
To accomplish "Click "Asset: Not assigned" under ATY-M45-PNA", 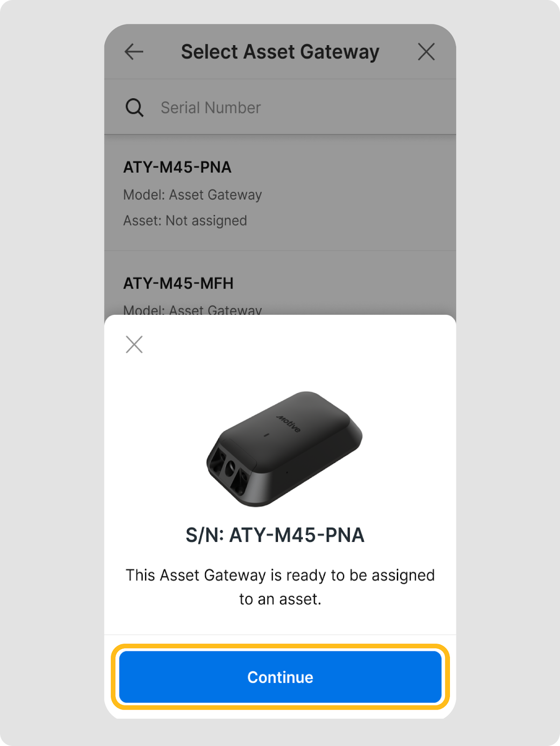I will pos(185,221).
